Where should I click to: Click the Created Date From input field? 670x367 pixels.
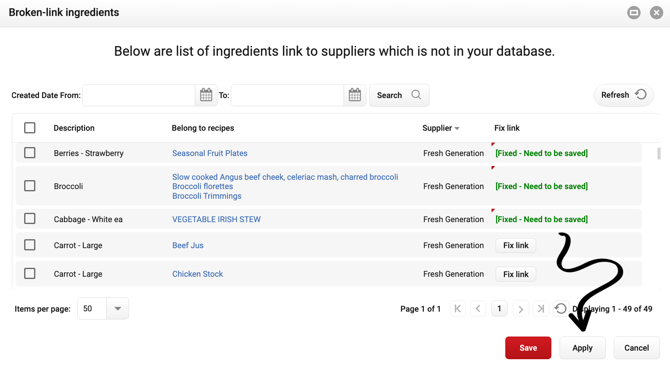[x=139, y=95]
